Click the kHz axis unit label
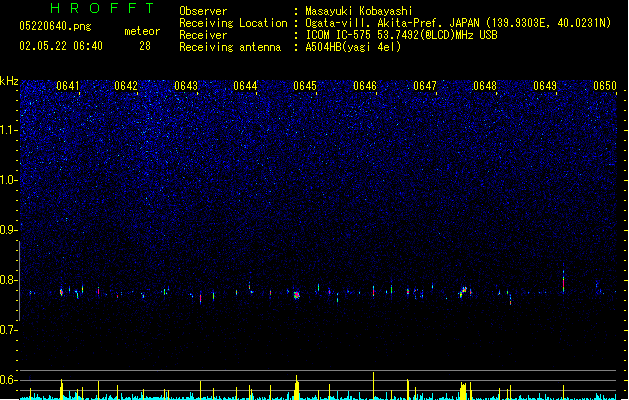 click(x=9, y=81)
